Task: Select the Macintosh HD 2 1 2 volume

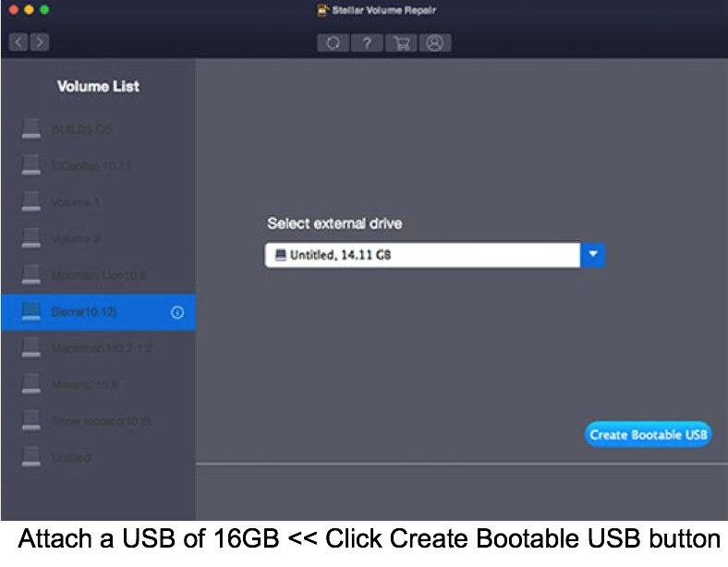Action: [x=99, y=348]
